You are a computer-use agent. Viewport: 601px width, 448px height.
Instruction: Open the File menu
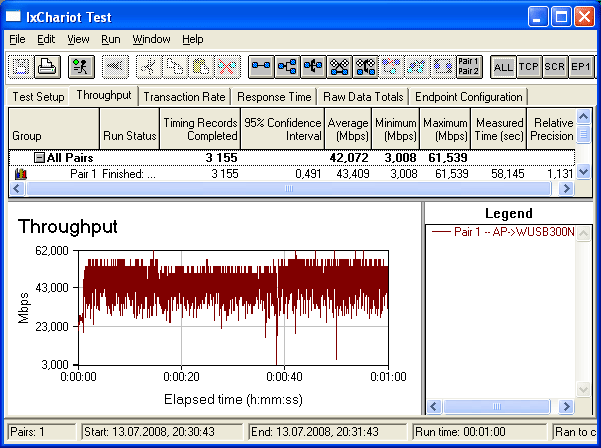pyautogui.click(x=17, y=39)
